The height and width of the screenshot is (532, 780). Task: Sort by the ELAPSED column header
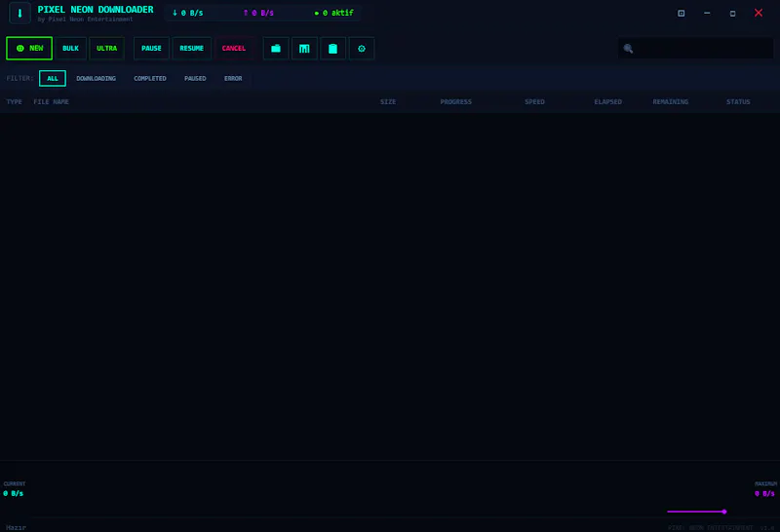pyautogui.click(x=607, y=102)
